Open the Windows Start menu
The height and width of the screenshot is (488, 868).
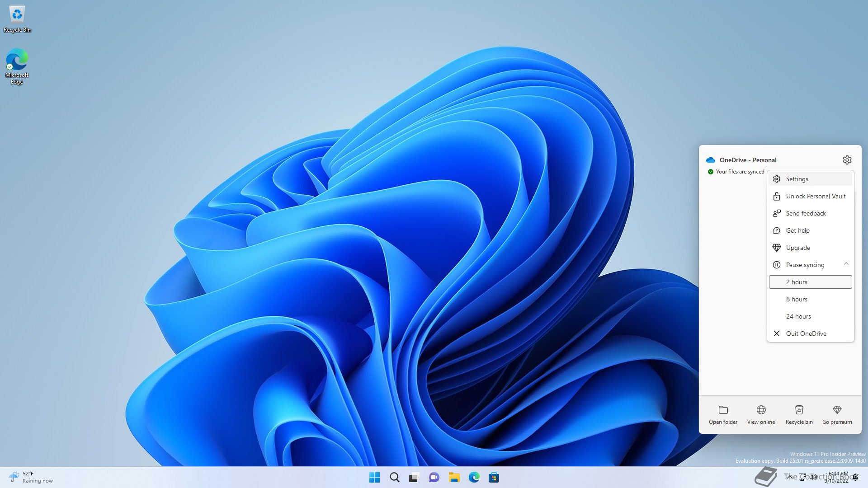(x=374, y=477)
